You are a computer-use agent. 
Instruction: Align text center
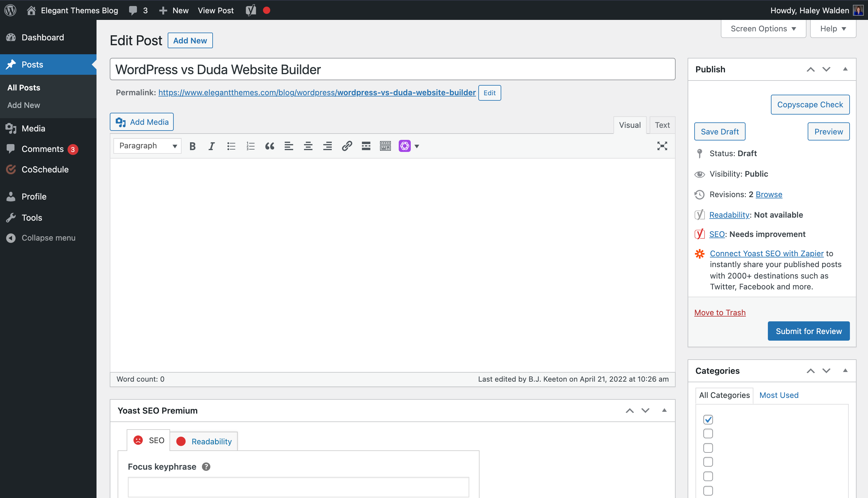(x=308, y=146)
